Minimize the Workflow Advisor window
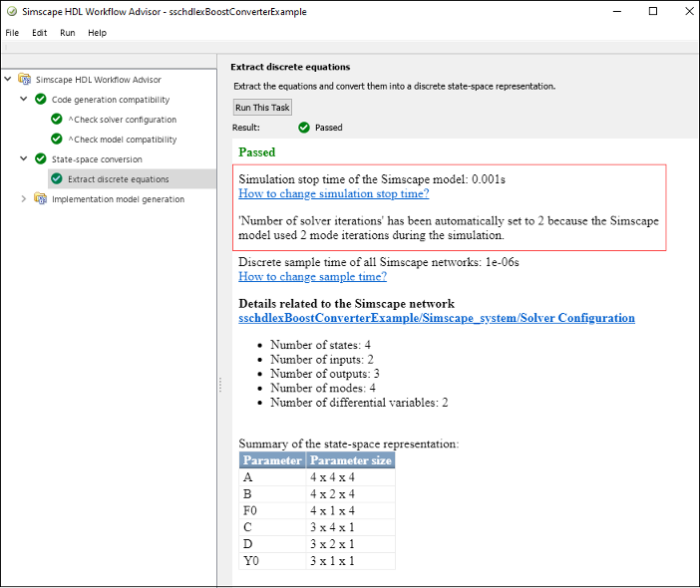The height and width of the screenshot is (588, 700). 617,11
